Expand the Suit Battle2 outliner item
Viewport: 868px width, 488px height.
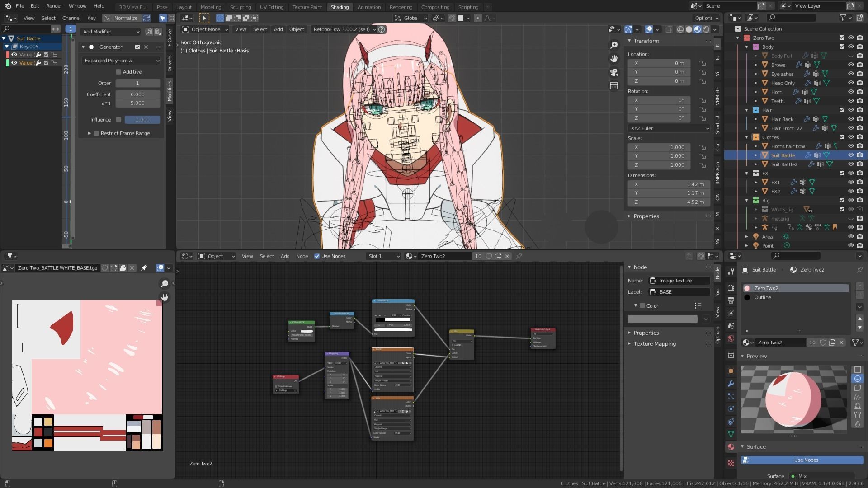coord(756,164)
